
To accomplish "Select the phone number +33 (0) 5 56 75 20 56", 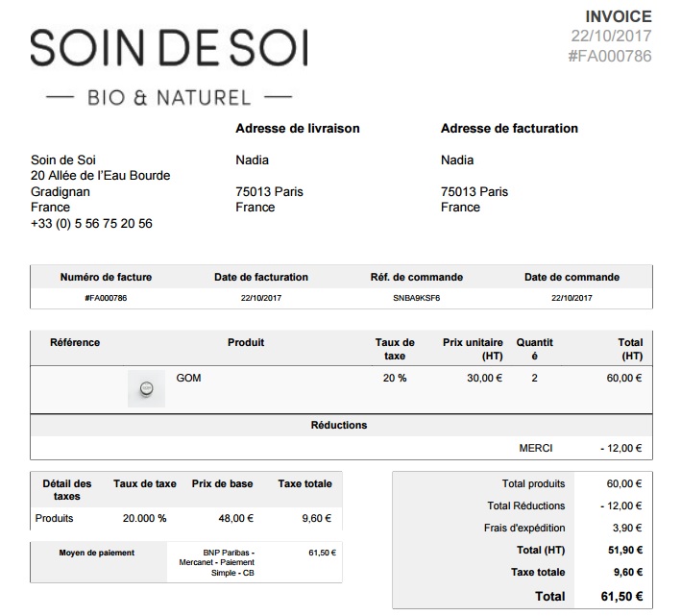I will point(91,223).
